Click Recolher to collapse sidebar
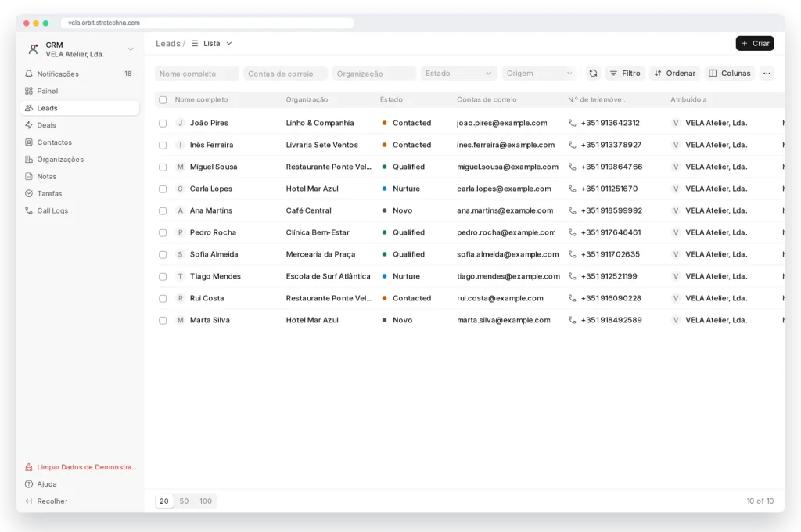 coord(79,501)
